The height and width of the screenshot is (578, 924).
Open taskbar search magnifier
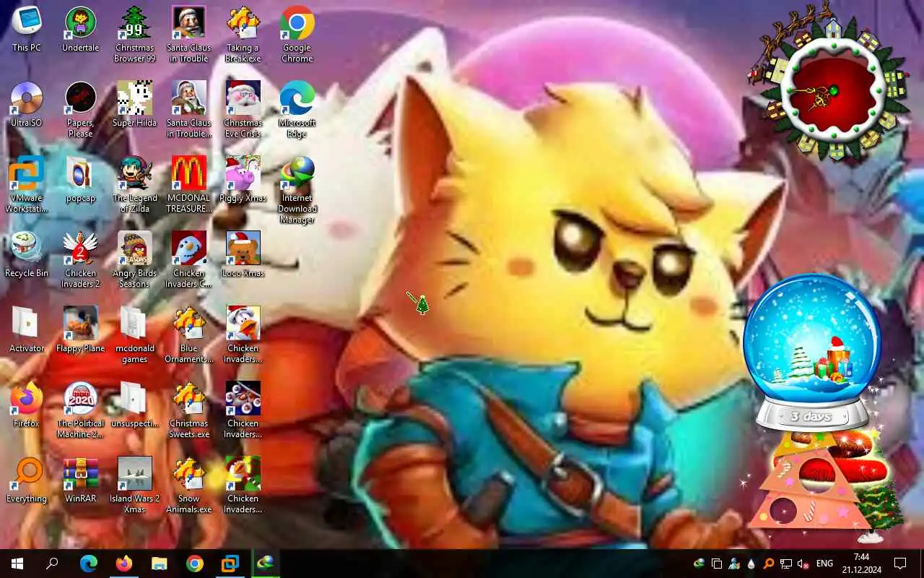pyautogui.click(x=52, y=564)
